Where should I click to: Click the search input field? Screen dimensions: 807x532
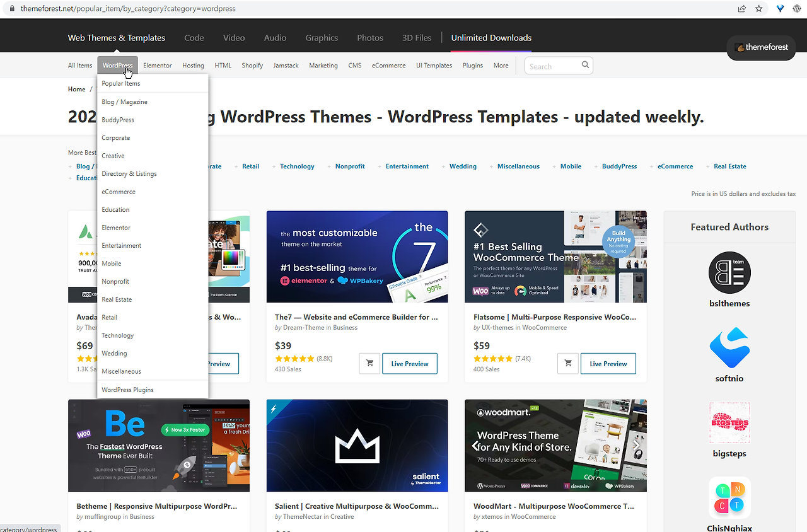(553, 66)
